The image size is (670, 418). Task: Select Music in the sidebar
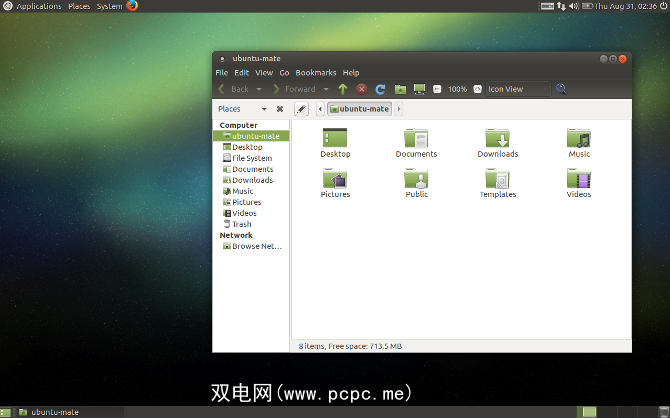(251, 191)
